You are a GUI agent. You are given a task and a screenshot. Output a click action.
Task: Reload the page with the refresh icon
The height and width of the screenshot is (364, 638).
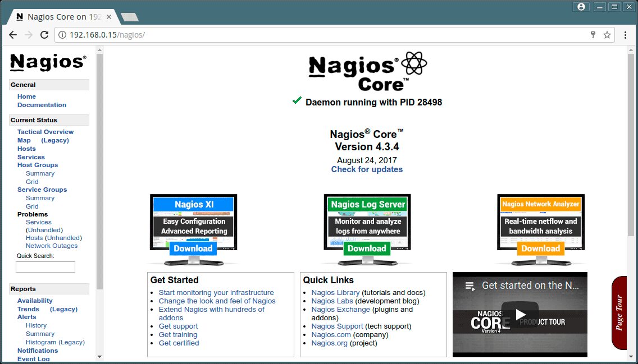[x=44, y=34]
